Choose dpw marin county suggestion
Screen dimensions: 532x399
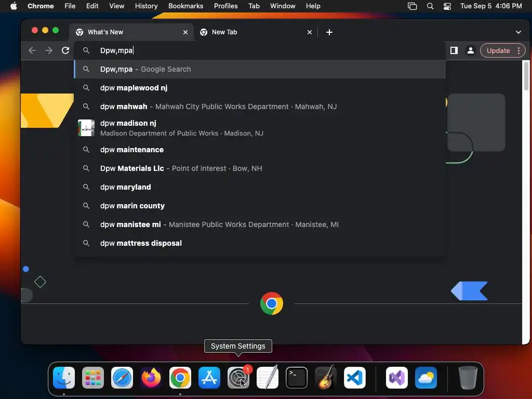click(260, 206)
